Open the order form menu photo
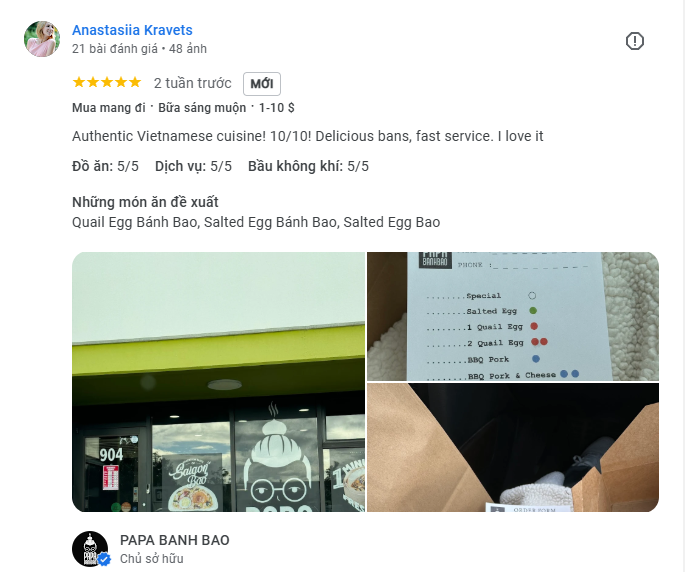The image size is (685, 572). point(513,316)
